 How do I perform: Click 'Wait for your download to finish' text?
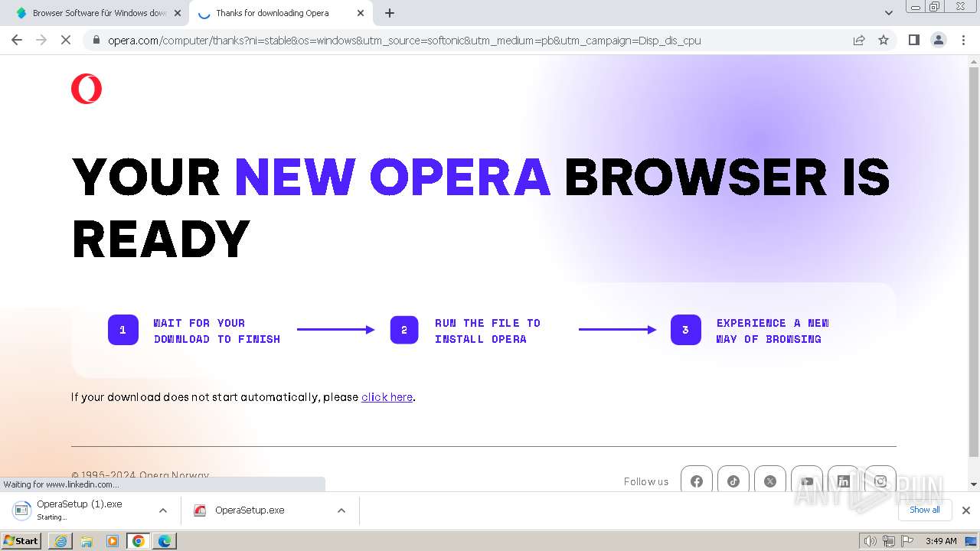(217, 331)
